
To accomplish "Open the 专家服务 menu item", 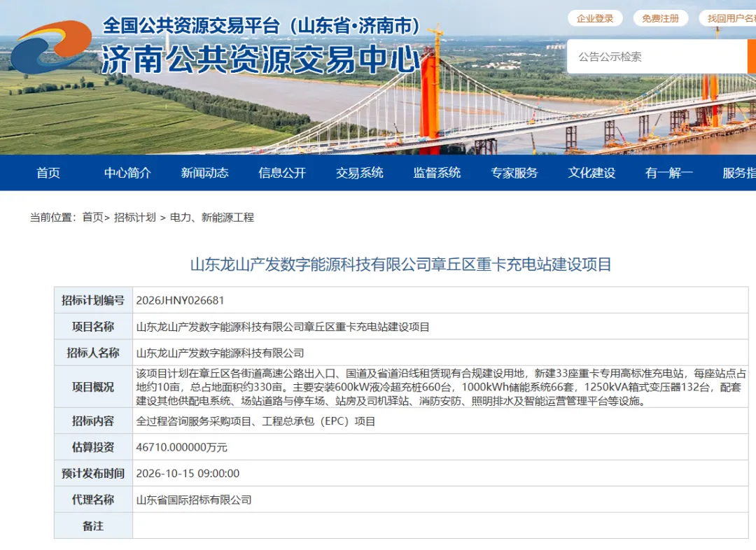I will point(514,173).
